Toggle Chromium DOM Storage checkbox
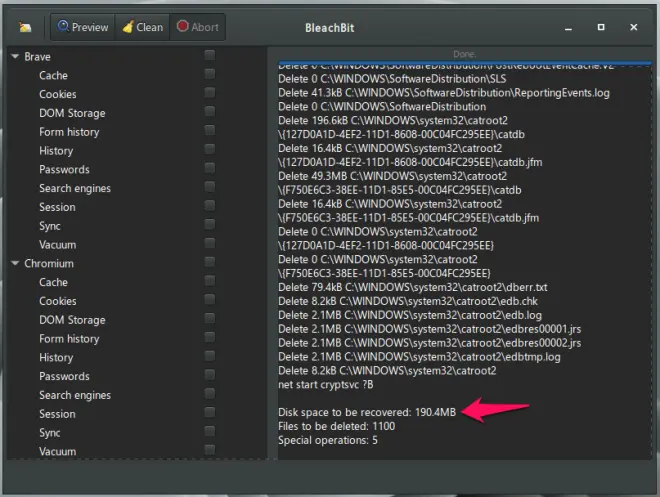Image resolution: width=660 pixels, height=497 pixels. click(x=210, y=318)
